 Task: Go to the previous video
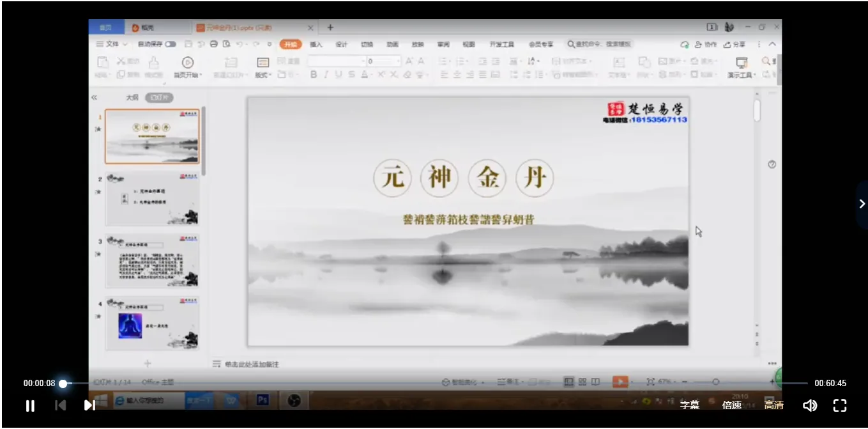click(61, 405)
